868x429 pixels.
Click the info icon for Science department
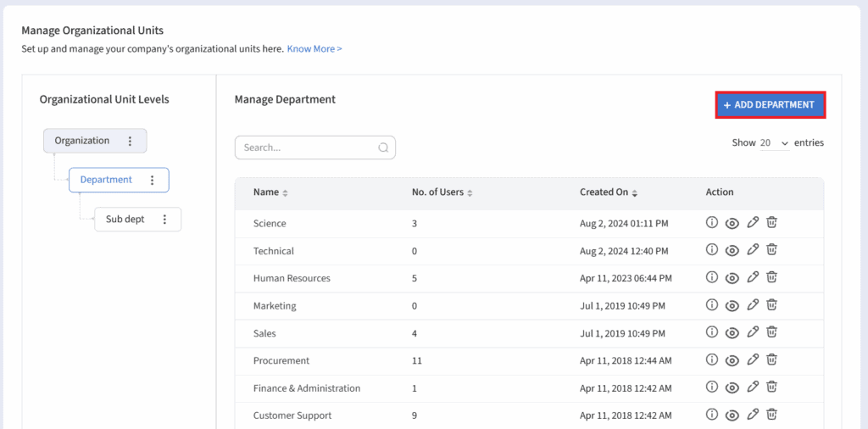tap(712, 223)
